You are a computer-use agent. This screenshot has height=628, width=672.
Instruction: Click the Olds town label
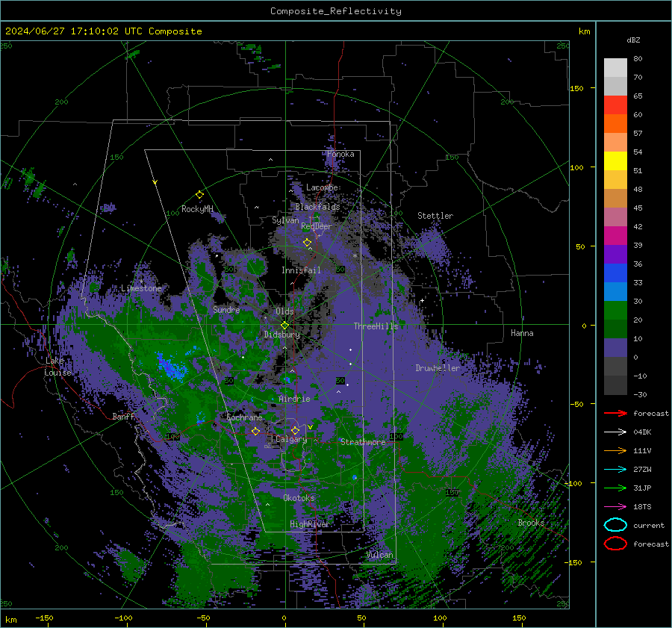coord(284,311)
